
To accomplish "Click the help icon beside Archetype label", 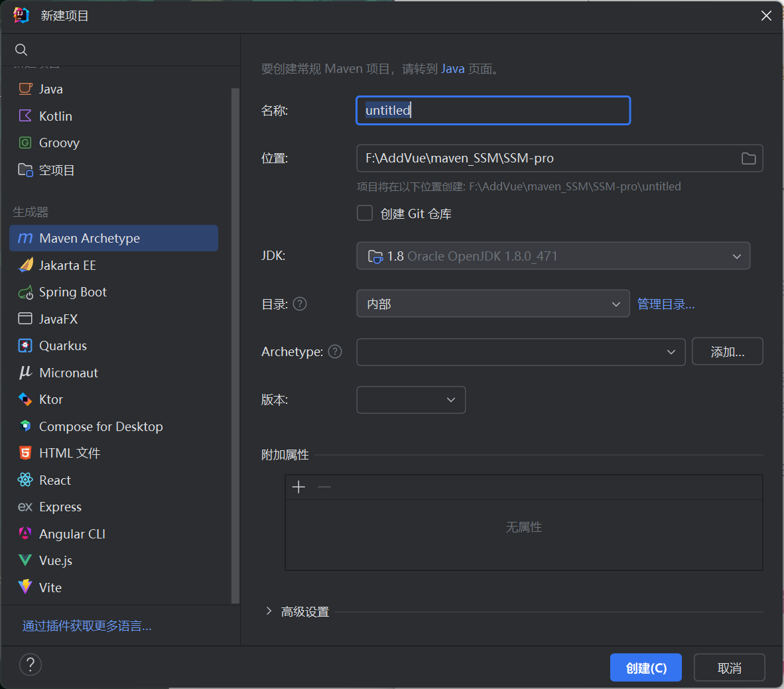I will point(335,351).
